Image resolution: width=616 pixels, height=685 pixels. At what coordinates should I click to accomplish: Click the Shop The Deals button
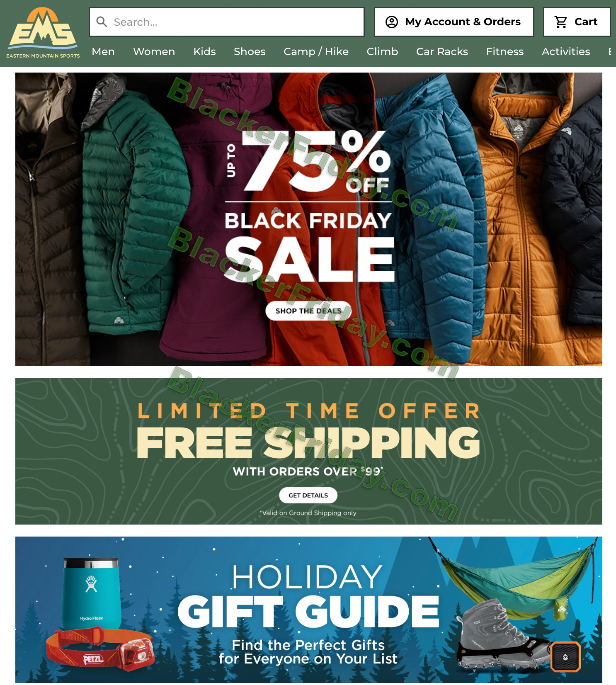[x=308, y=311]
